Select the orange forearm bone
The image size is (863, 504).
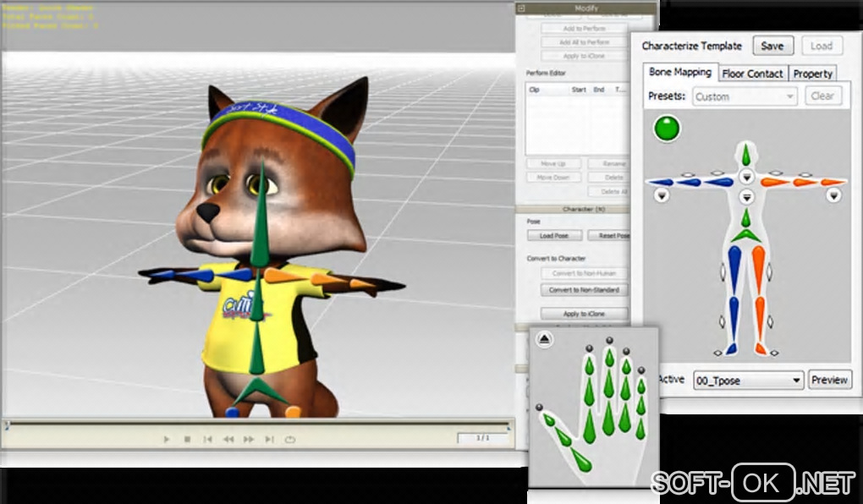805,182
